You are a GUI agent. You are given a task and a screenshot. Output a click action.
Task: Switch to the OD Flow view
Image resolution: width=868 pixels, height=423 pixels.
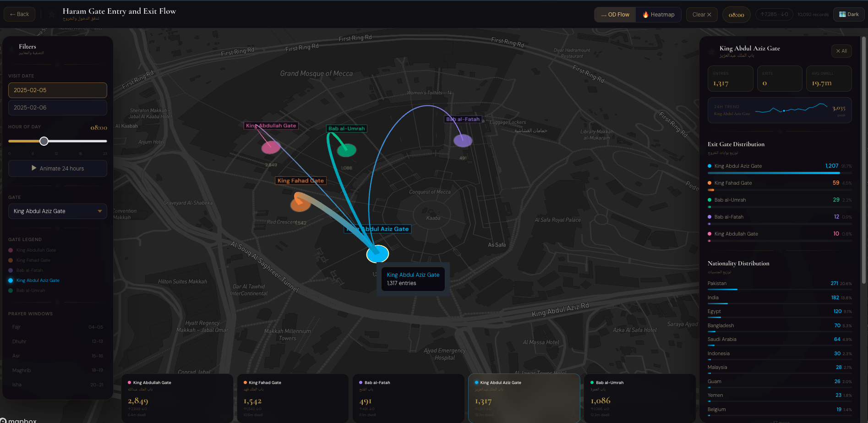[x=615, y=15]
